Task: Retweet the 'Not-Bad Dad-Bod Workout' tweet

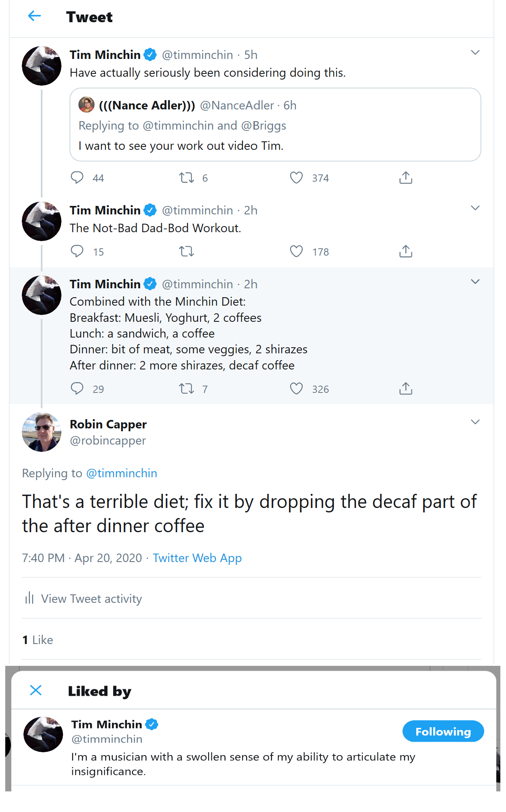Action: click(x=186, y=252)
